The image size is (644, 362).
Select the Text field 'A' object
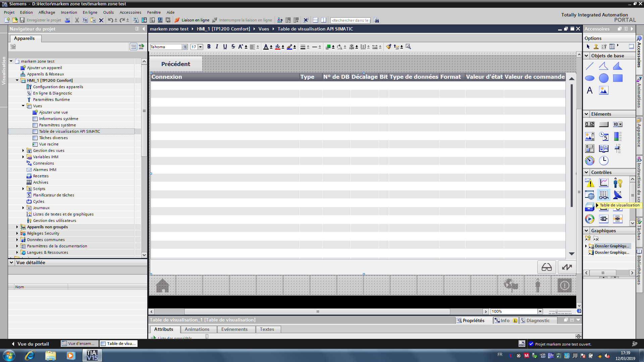590,90
